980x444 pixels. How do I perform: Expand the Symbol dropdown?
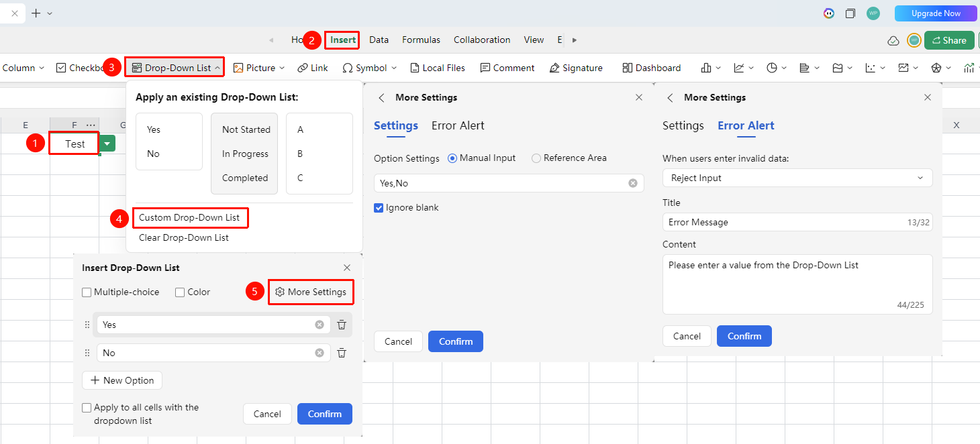coord(393,68)
